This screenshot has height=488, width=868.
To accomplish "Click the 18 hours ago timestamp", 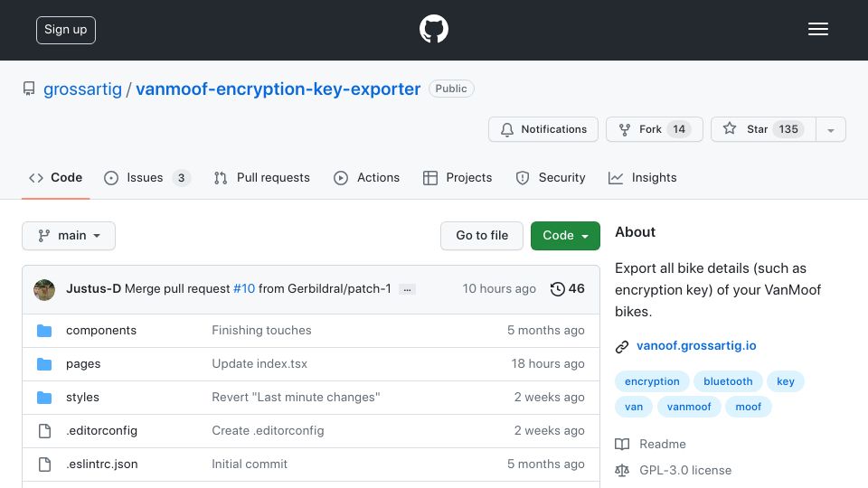I will (x=548, y=364).
